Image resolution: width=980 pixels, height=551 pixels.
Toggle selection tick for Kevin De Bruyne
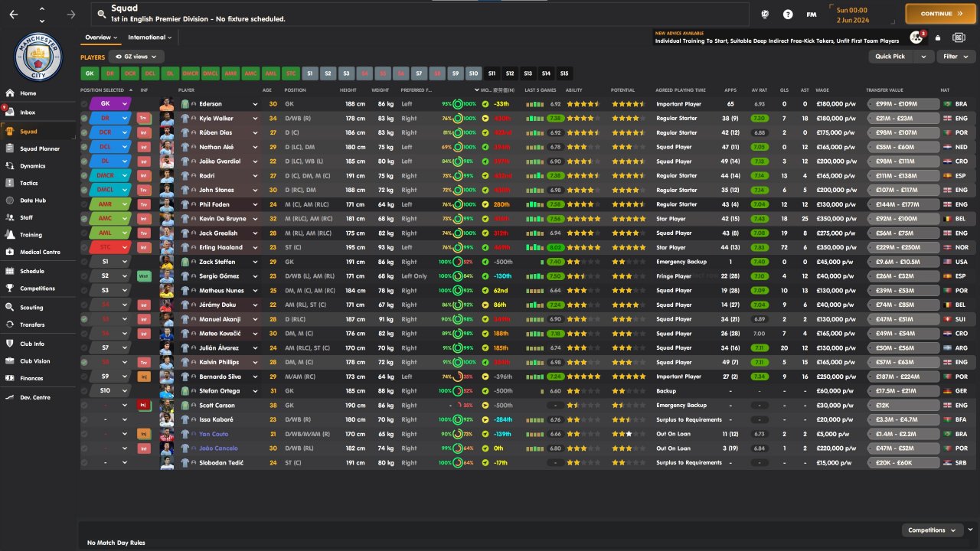point(84,219)
